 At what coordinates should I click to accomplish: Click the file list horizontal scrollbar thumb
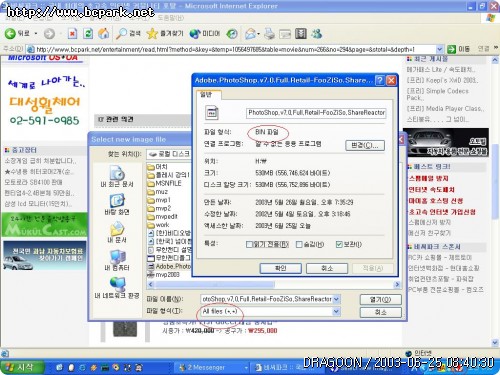(215, 284)
